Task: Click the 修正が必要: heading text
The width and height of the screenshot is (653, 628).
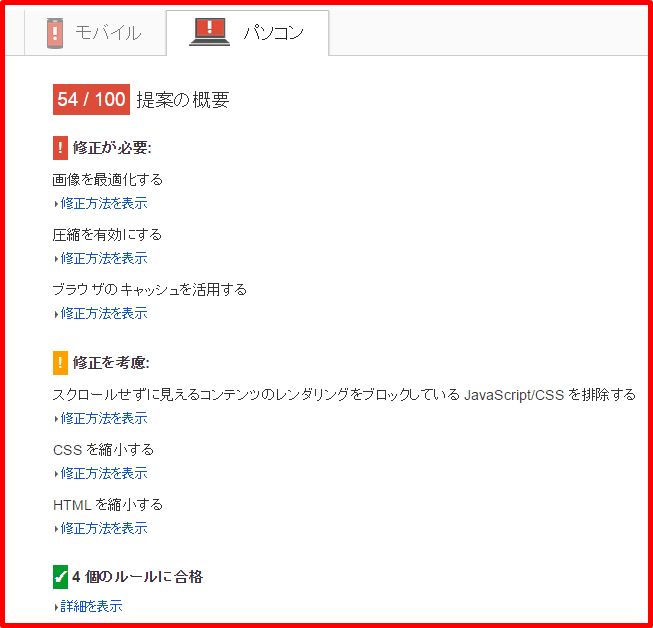Action: (x=112, y=148)
